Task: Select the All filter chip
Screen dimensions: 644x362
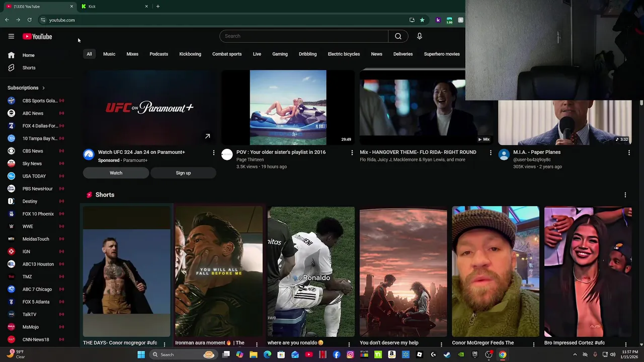Action: 89,54
